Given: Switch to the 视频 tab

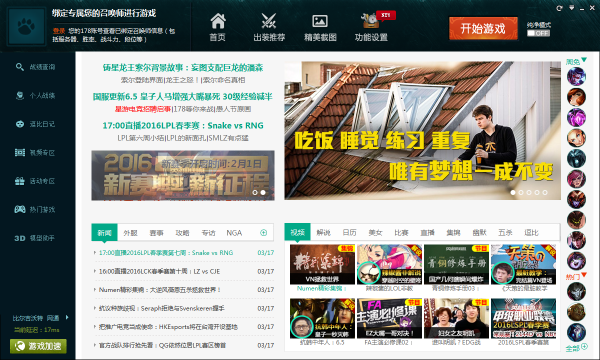Looking at the screenshot, I should pyautogui.click(x=297, y=232).
